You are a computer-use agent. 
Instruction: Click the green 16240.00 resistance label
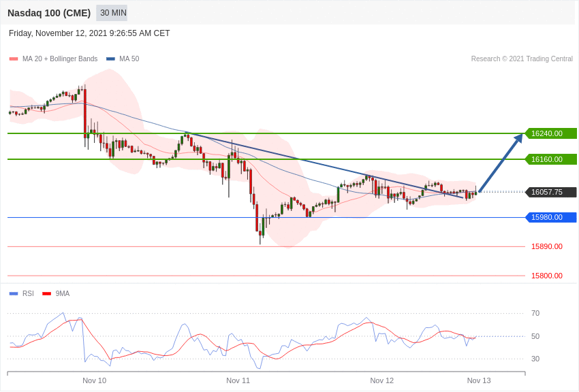coord(550,133)
